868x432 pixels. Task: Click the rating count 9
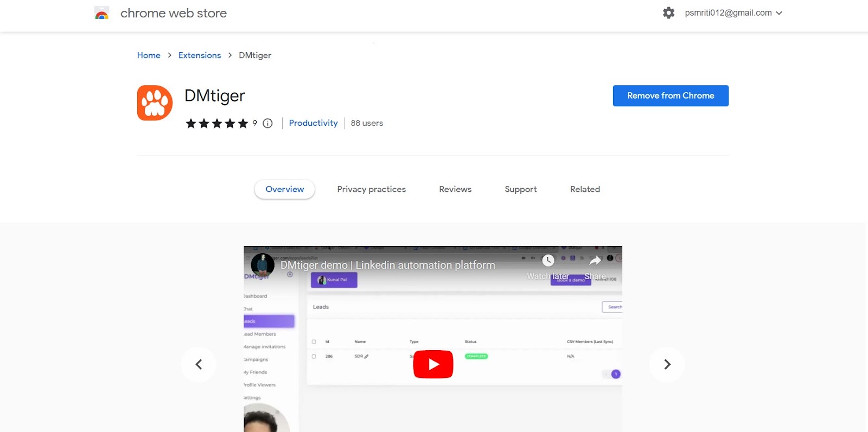coord(254,123)
